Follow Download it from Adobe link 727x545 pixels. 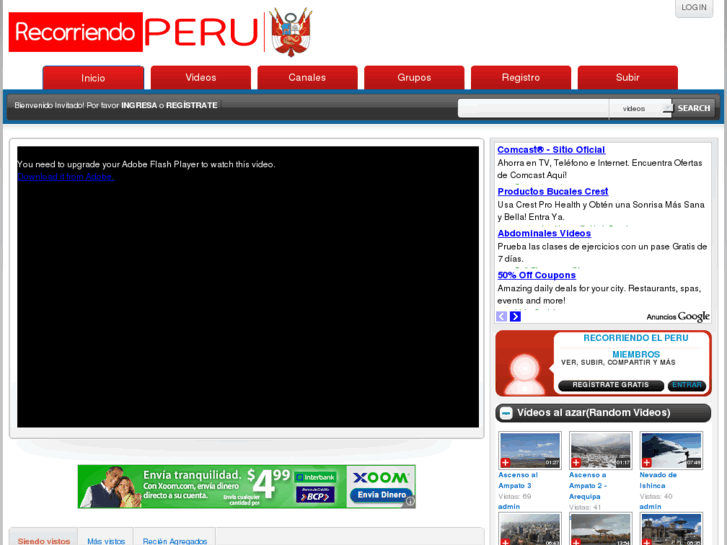tap(66, 177)
